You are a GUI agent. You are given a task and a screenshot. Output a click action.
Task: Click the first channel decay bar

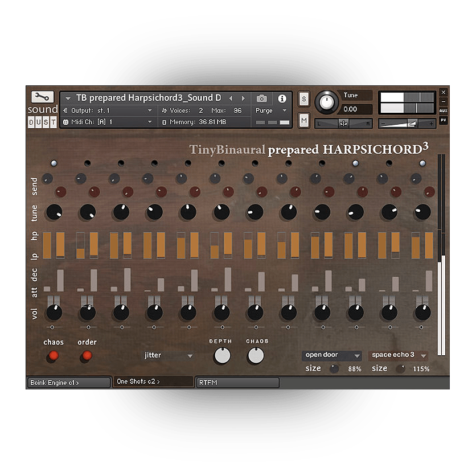tap(60, 281)
